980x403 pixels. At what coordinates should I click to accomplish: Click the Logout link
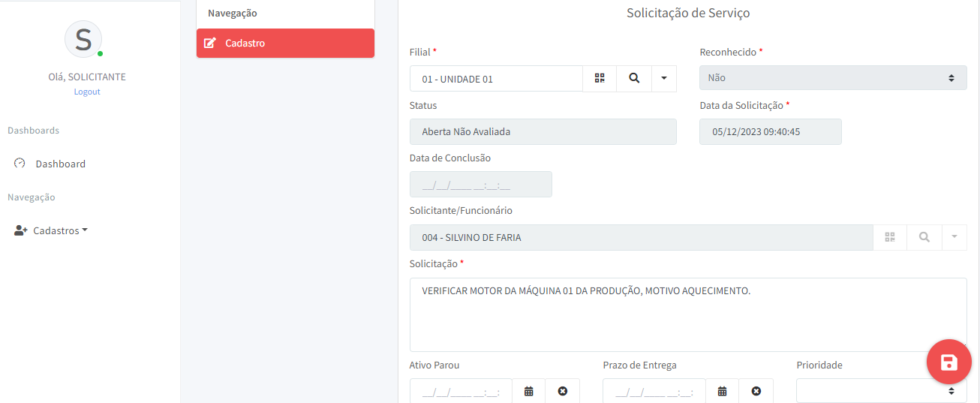(87, 92)
